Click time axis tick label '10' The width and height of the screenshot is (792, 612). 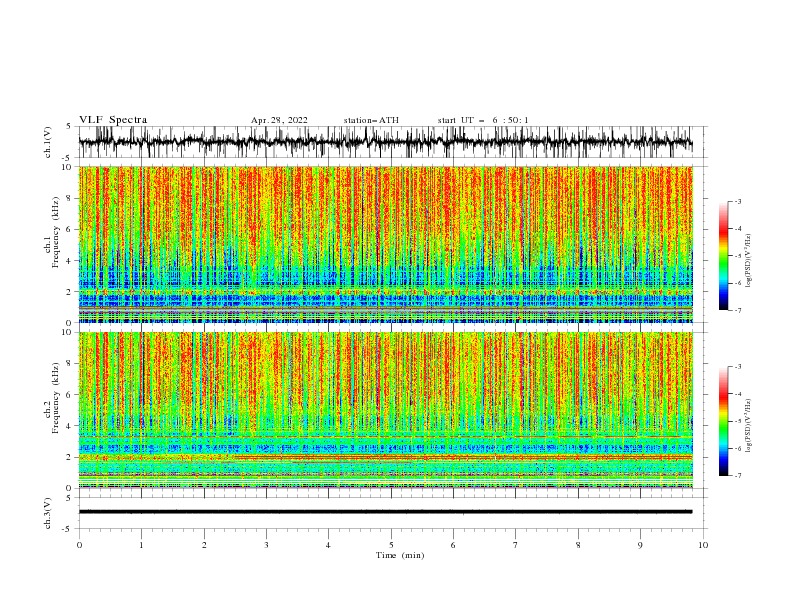[703, 545]
